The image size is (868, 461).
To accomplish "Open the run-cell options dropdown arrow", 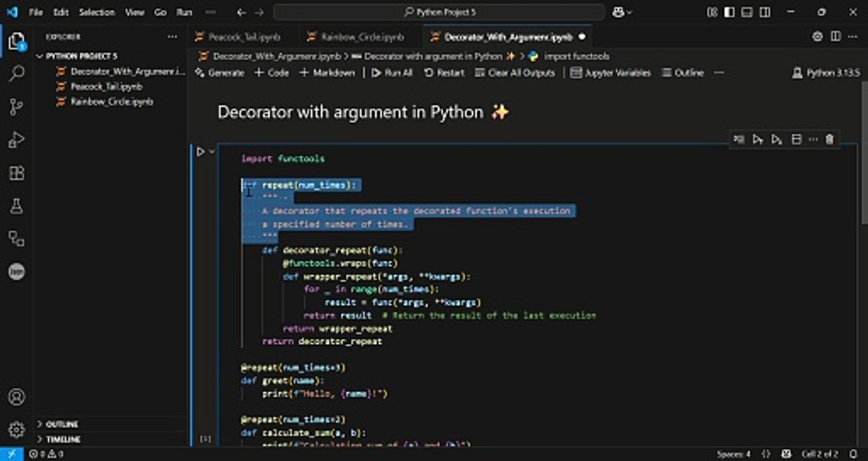I will click(211, 152).
